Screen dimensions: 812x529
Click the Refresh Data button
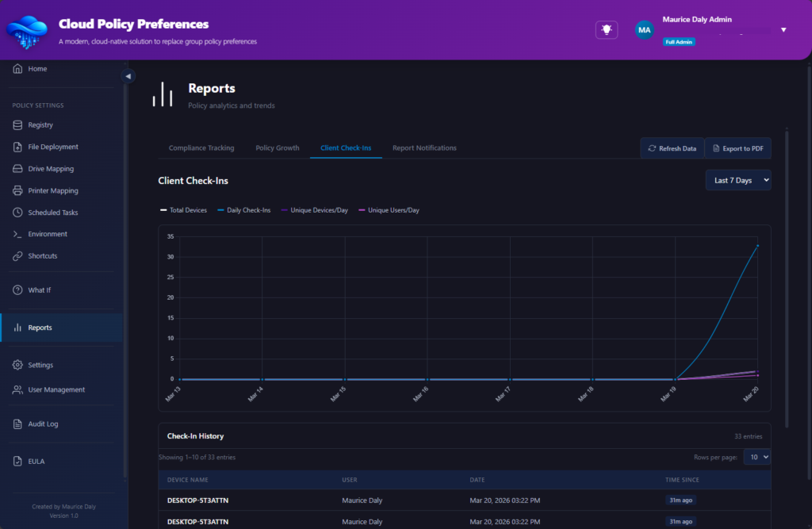[x=672, y=148]
